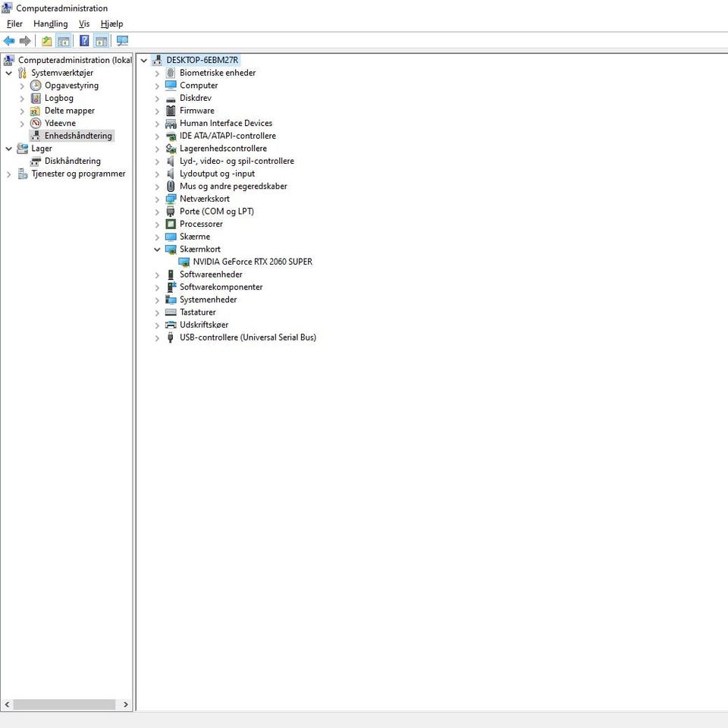This screenshot has width=728, height=728.
Task: Click the Forward arrow toolbar icon
Action: (x=25, y=41)
